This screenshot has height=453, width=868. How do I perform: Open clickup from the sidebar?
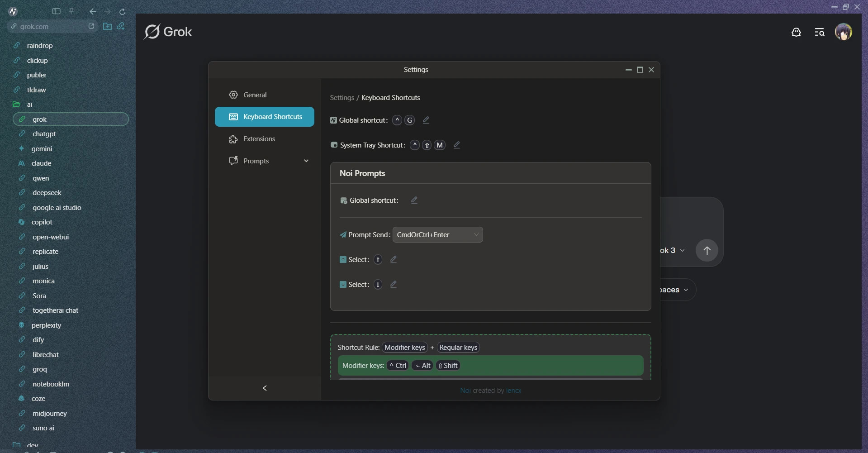click(x=37, y=61)
